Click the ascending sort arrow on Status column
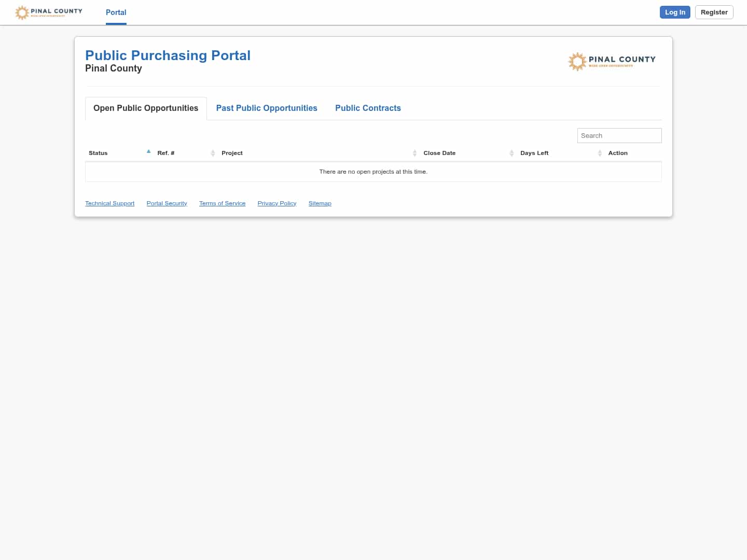 [149, 151]
